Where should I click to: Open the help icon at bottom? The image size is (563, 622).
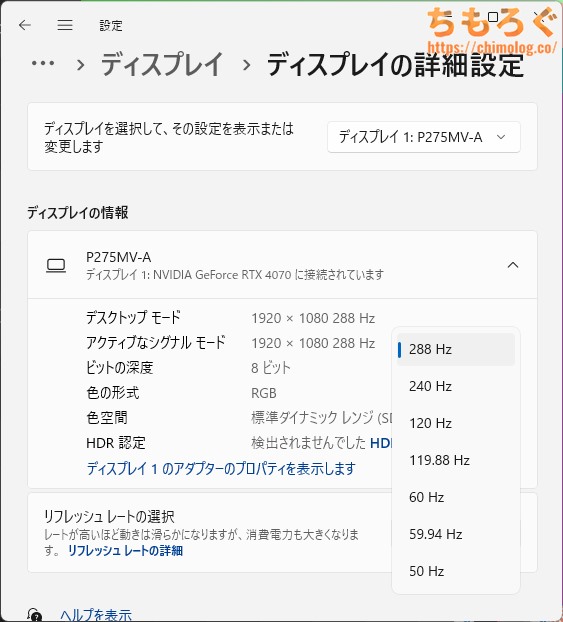click(35, 614)
